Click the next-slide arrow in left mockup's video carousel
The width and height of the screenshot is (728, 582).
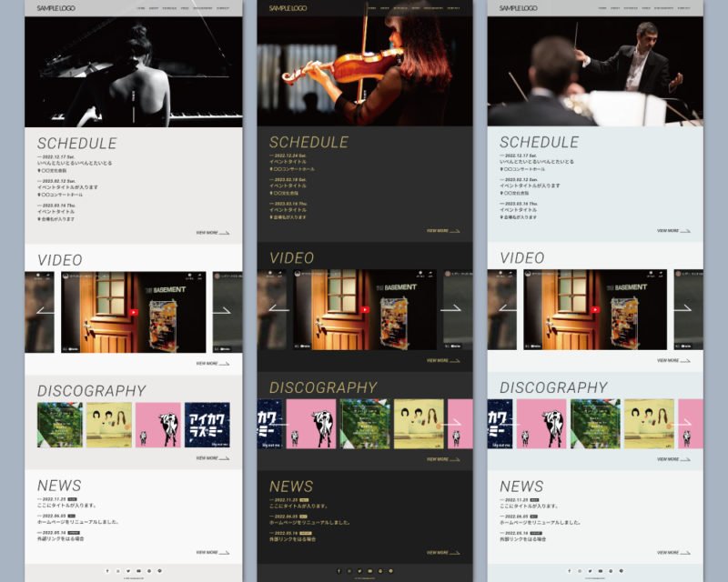[x=222, y=312]
